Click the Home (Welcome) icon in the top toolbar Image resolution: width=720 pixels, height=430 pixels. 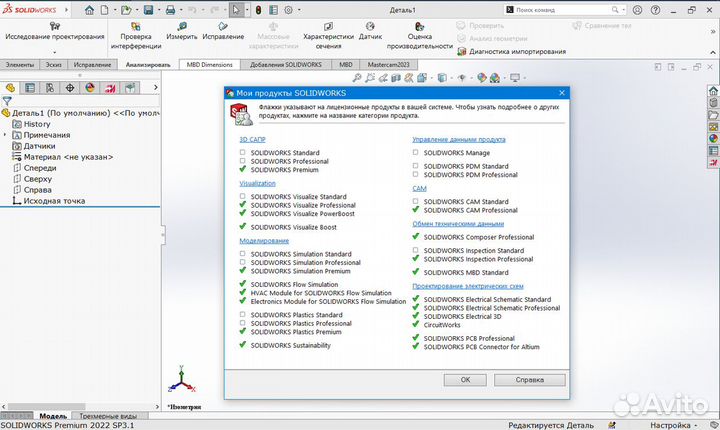click(90, 10)
